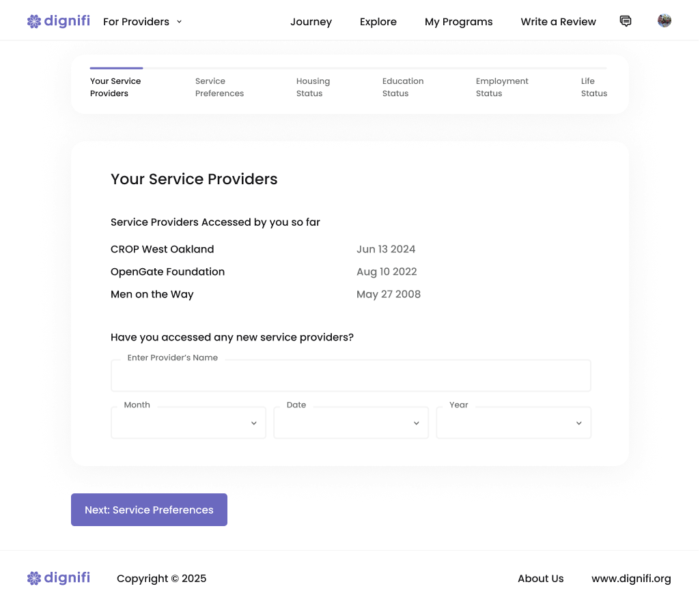Select the Your Service Providers step
Screen dimensions: 700x608
click(x=115, y=87)
